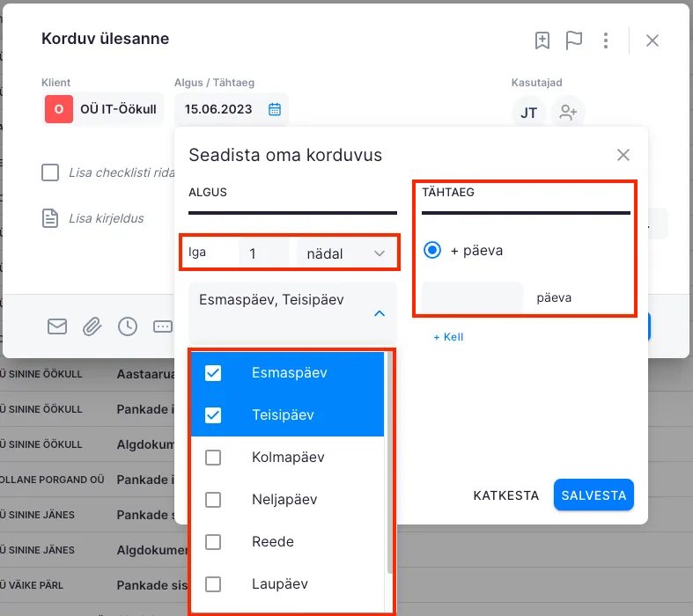Click the add bookmark icon
This screenshot has width=693, height=616.
[x=542, y=40]
